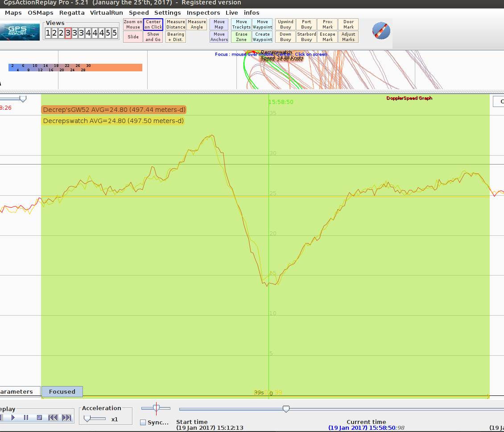This screenshot has width=504, height=432.
Task: Click the fast-forward replay icon
Action: point(66,418)
